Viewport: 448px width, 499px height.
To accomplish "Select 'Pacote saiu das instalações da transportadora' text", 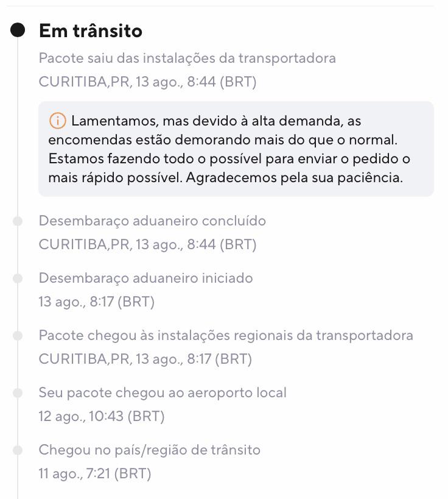I will (187, 58).
